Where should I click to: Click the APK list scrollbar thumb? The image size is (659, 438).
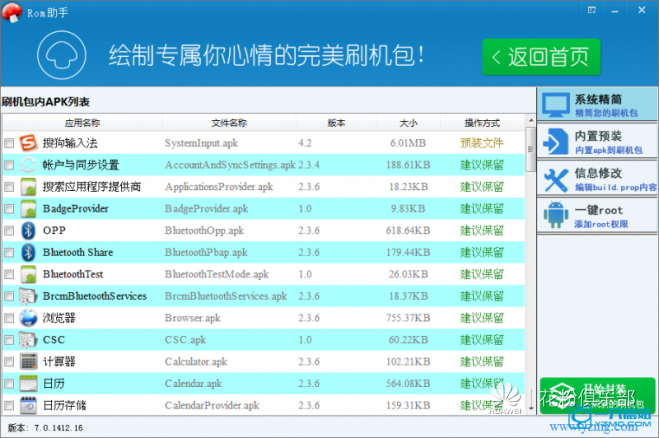pyautogui.click(x=531, y=150)
